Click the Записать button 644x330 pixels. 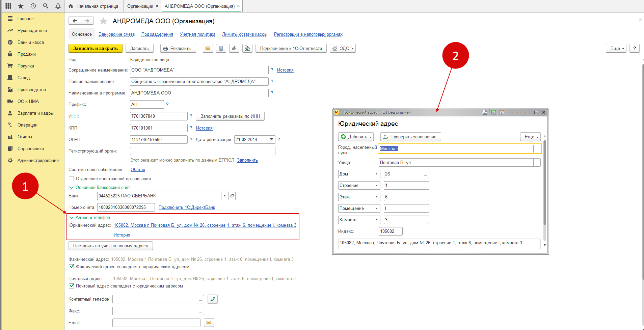click(140, 49)
